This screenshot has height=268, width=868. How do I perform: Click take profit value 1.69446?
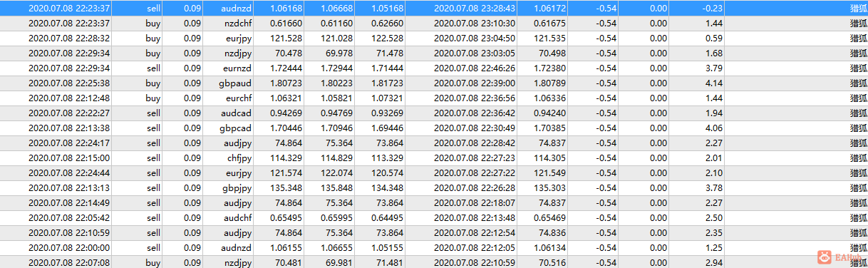pos(388,128)
